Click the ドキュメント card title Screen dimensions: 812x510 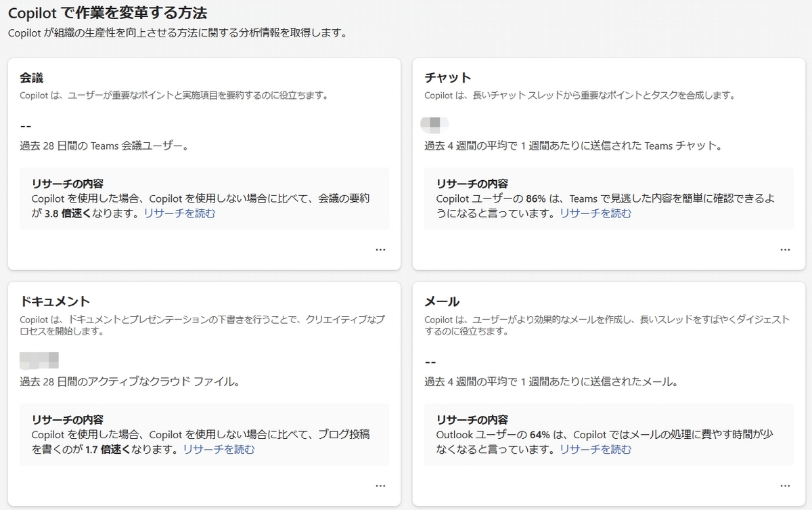click(x=55, y=301)
